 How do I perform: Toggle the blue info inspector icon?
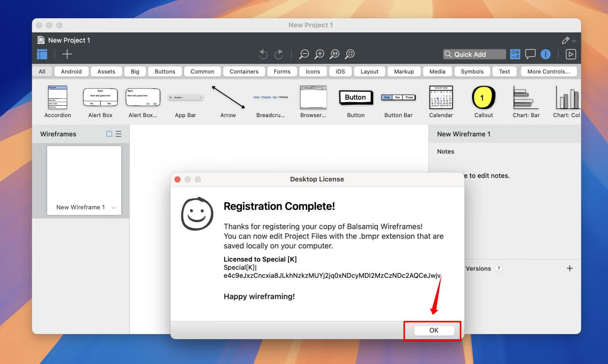(546, 54)
